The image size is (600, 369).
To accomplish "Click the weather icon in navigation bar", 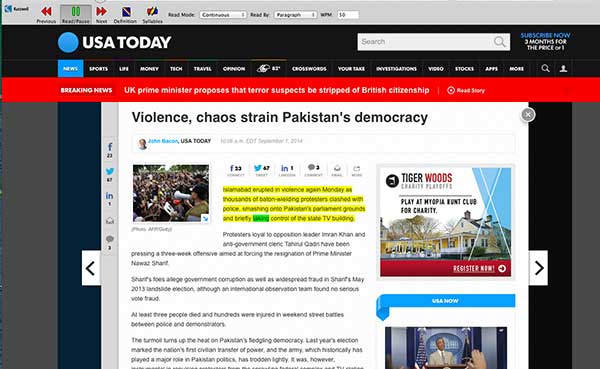I will click(x=263, y=69).
